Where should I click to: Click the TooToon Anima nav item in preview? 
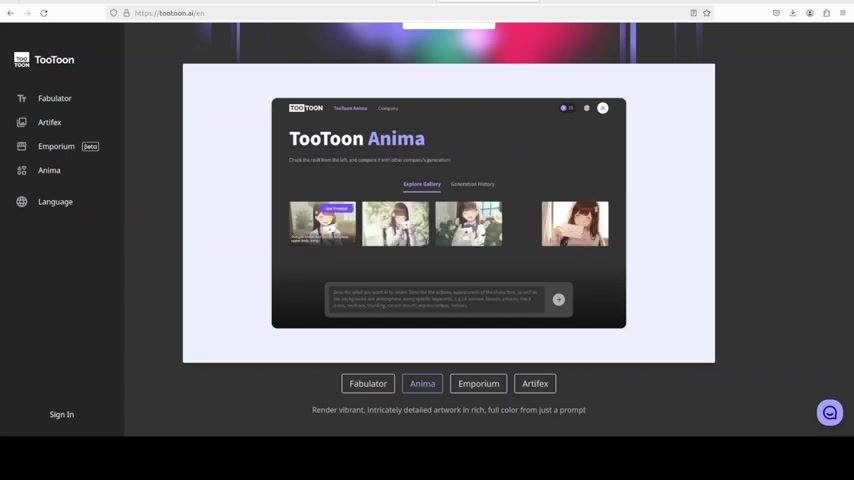350,108
